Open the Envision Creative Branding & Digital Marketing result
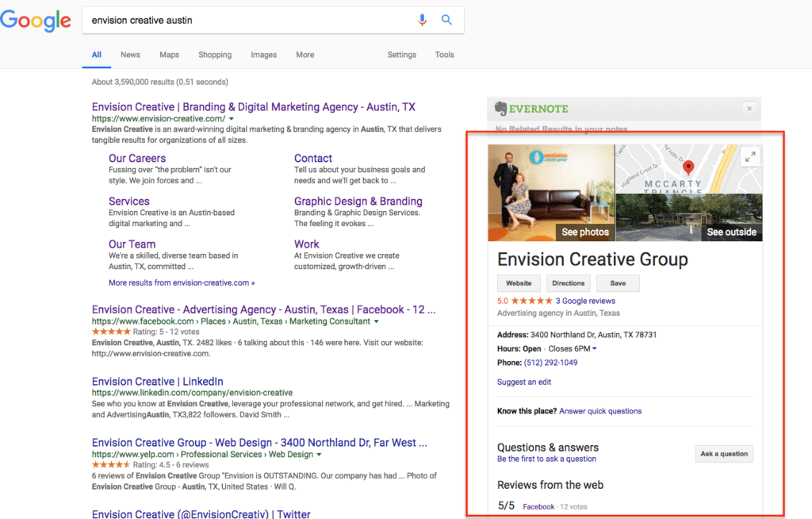The width and height of the screenshot is (812, 519). click(253, 107)
